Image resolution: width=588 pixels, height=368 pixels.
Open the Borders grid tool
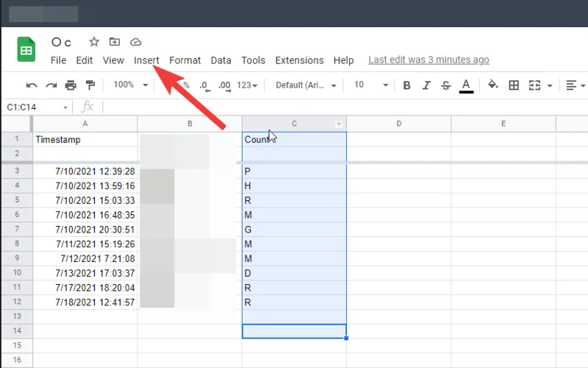(514, 85)
